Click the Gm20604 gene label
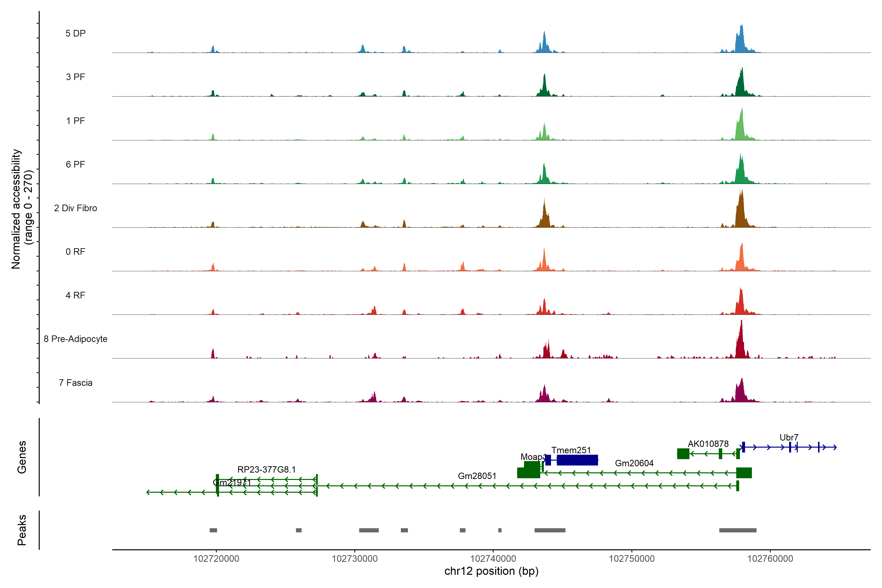882x588 pixels. pyautogui.click(x=634, y=463)
